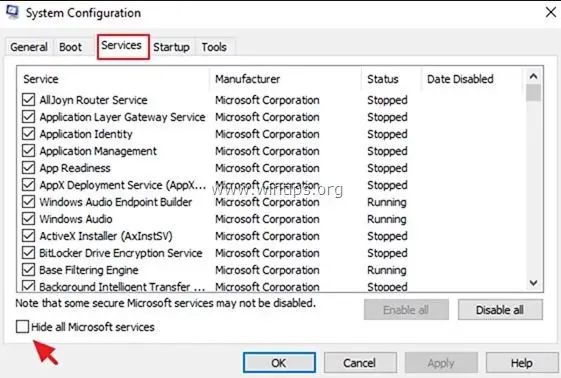This screenshot has width=561, height=378.
Task: Click the scroll up arrow in services list
Action: click(x=533, y=76)
